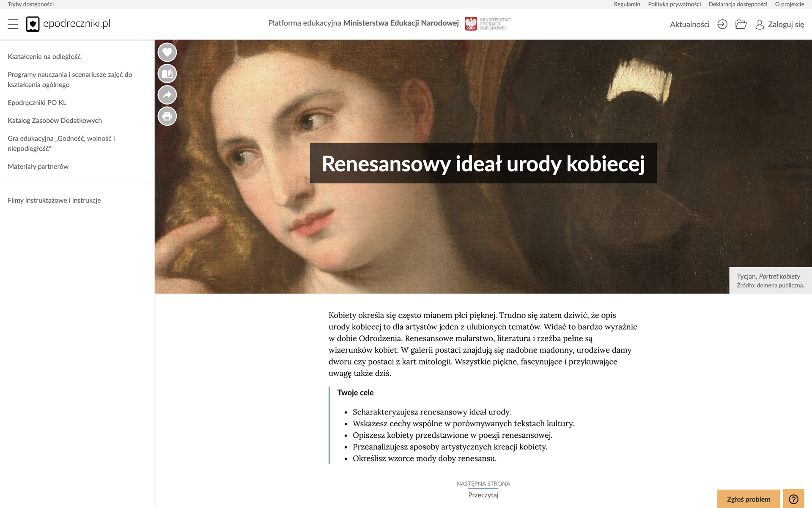The image size is (812, 508).
Task: Open Deklaracja dostępności link
Action: [738, 4]
